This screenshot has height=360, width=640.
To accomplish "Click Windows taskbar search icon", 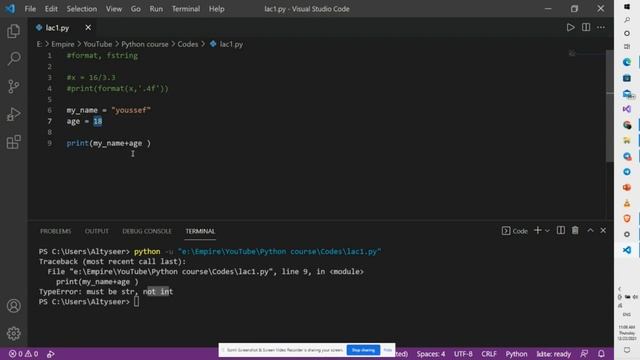I will 627,20.
